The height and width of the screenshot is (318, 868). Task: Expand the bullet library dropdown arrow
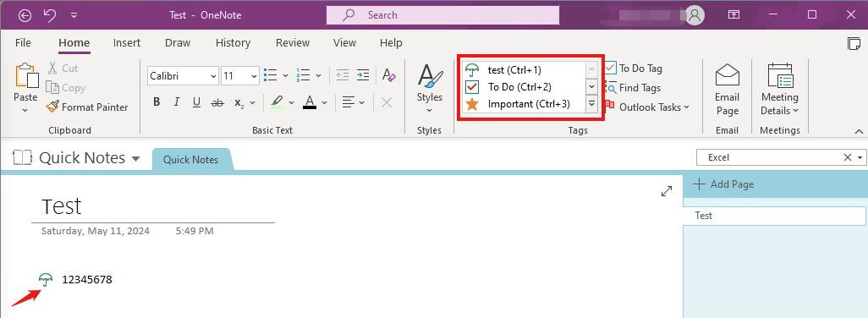286,75
